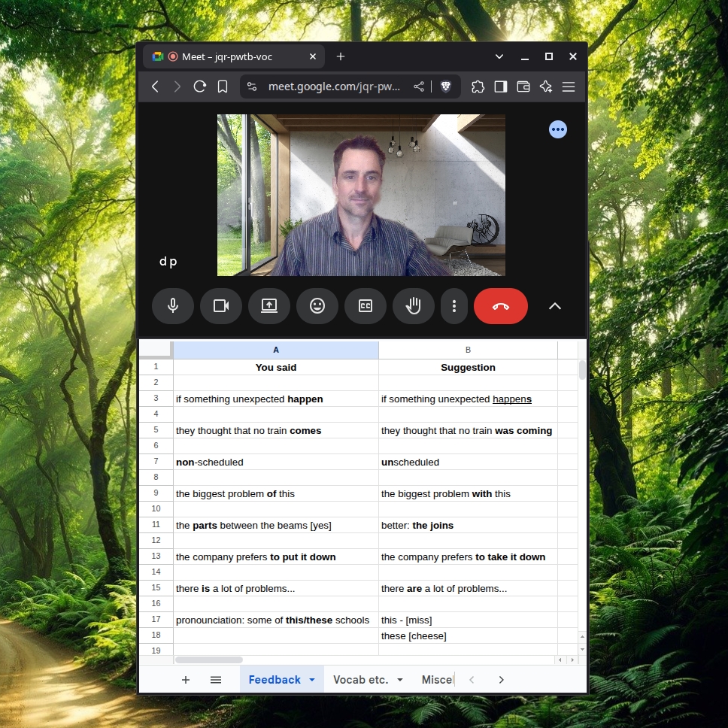Open Vocab etc. tab dropdown arrow
The image size is (728, 728).
click(400, 680)
